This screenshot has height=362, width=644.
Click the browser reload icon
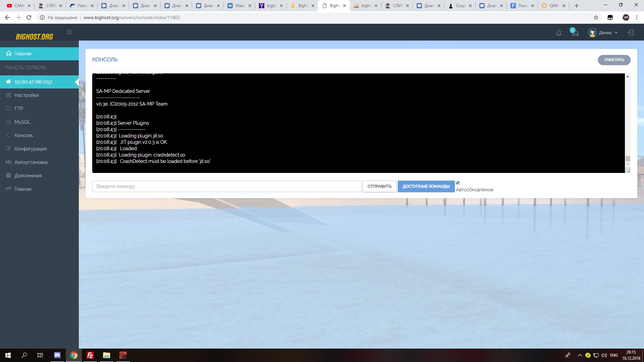click(x=29, y=17)
